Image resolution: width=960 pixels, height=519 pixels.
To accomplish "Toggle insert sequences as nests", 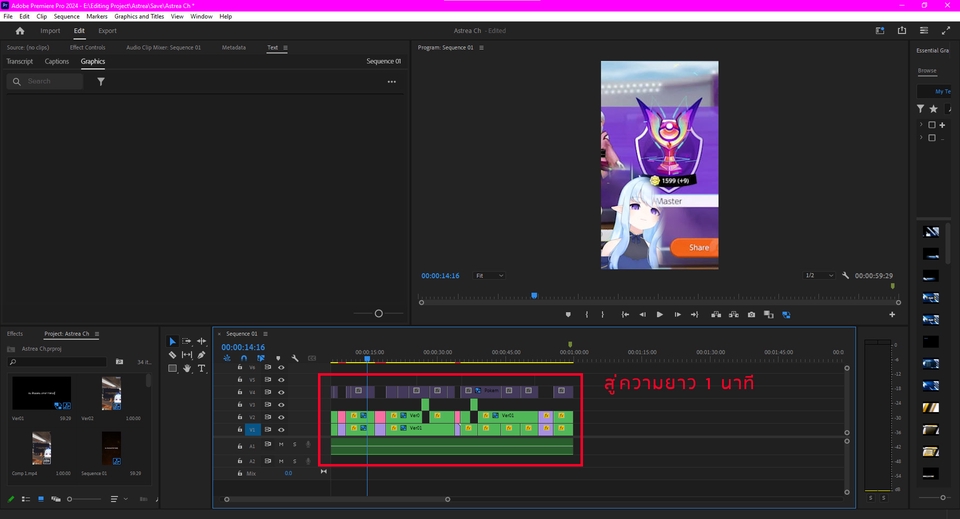I will (x=227, y=358).
